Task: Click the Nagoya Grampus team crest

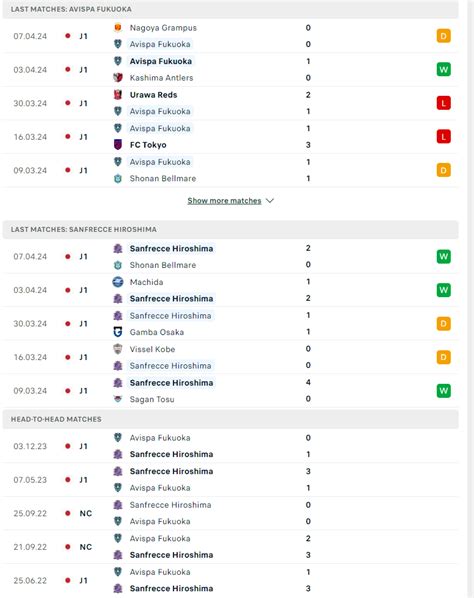Action: click(x=118, y=28)
